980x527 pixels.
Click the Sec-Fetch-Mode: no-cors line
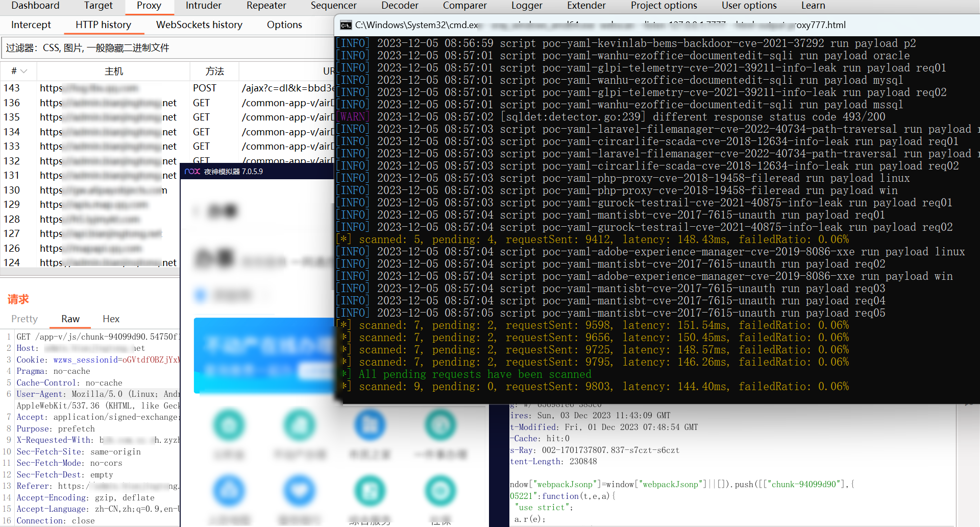(69, 463)
